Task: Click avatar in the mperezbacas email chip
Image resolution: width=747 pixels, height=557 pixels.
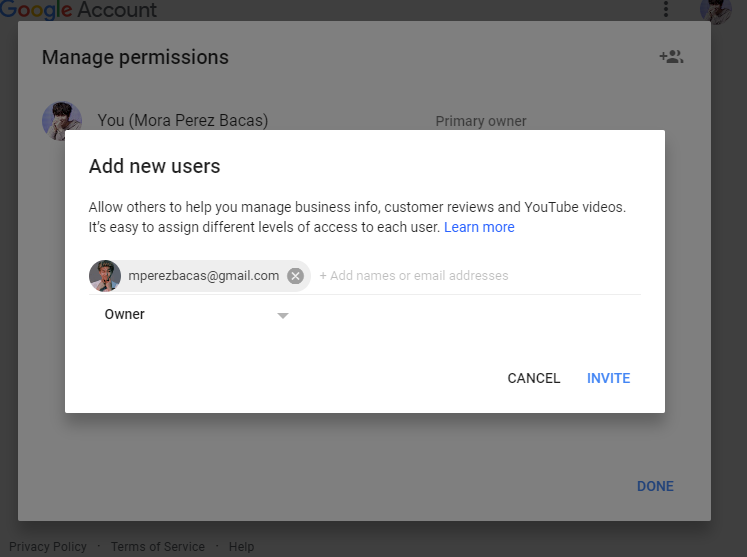Action: point(105,276)
